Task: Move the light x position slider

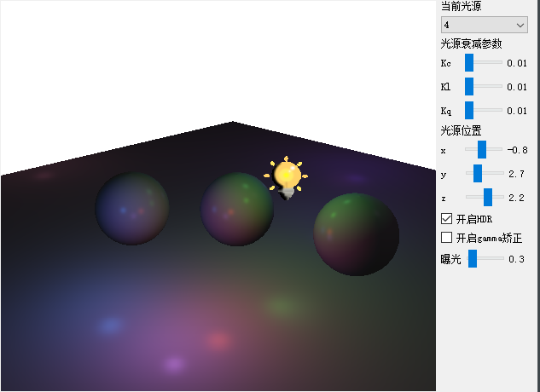Action: click(x=482, y=149)
